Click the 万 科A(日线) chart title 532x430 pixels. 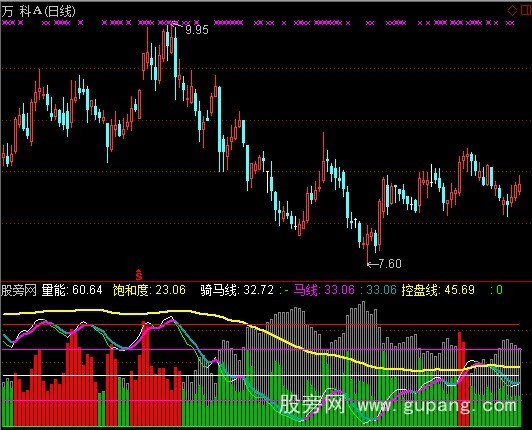coord(38,12)
